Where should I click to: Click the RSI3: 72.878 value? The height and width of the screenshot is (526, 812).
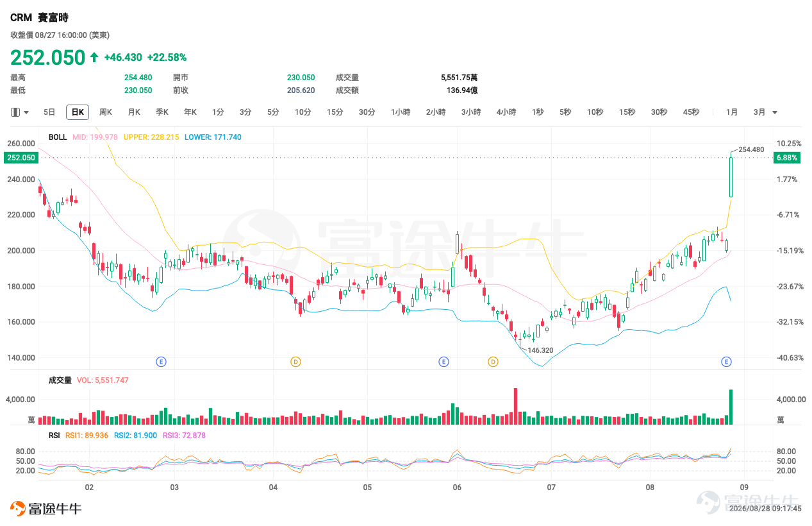click(x=184, y=436)
